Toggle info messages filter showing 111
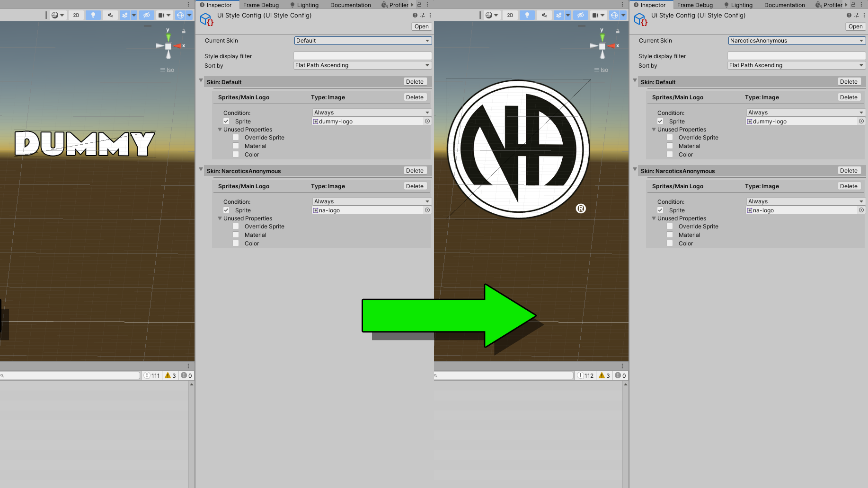 pyautogui.click(x=152, y=375)
